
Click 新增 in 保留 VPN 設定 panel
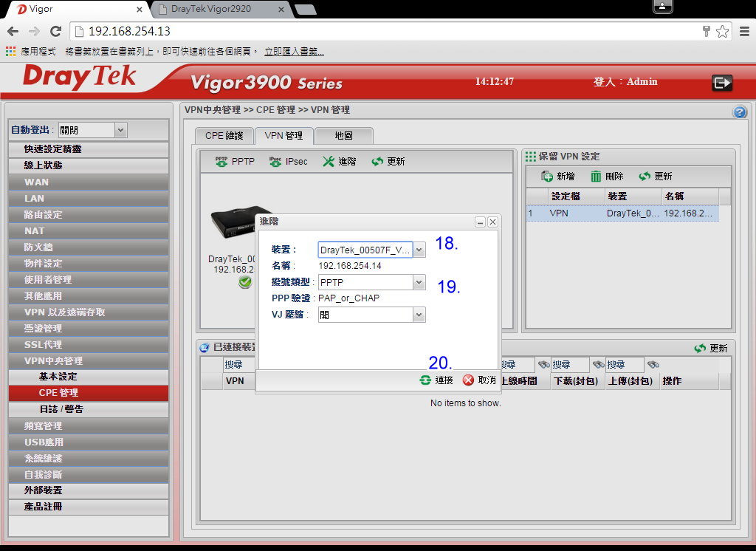pyautogui.click(x=558, y=176)
